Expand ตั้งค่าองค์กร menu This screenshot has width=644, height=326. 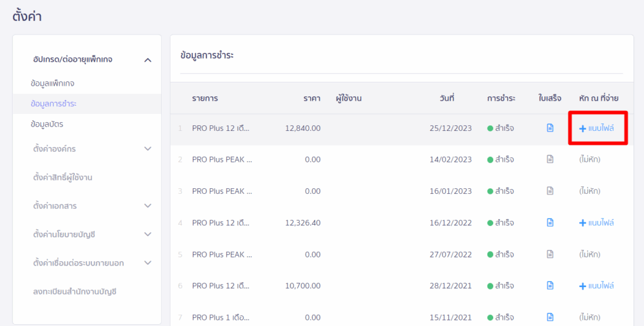148,149
